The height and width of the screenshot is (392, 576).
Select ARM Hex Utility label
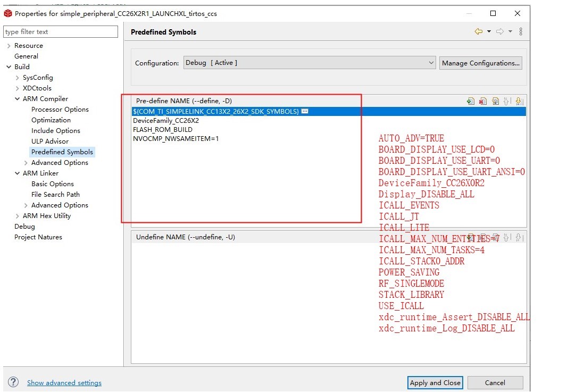pyautogui.click(x=47, y=216)
